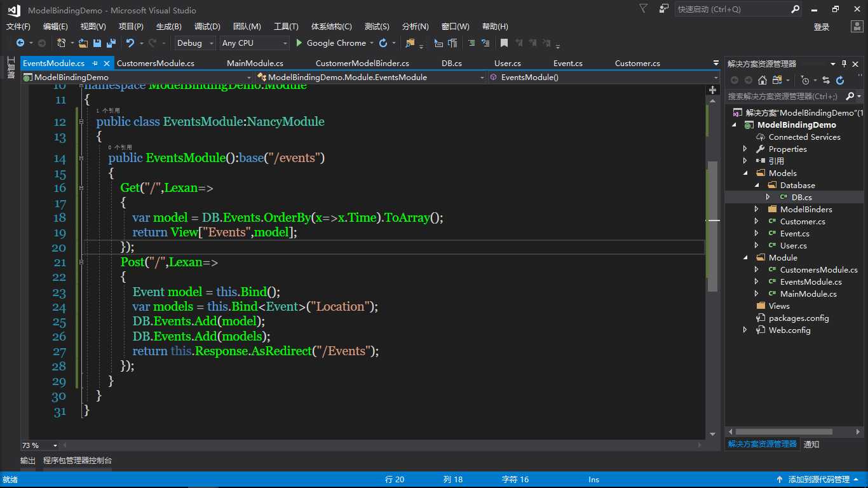
Task: Click the Save file icon
Action: pyautogui.click(x=97, y=43)
